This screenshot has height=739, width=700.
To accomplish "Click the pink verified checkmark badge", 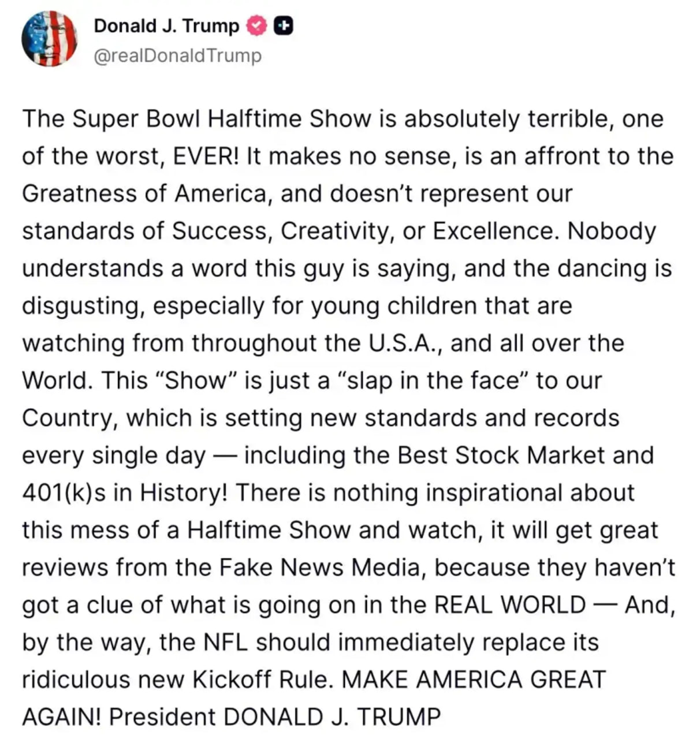I will (256, 26).
